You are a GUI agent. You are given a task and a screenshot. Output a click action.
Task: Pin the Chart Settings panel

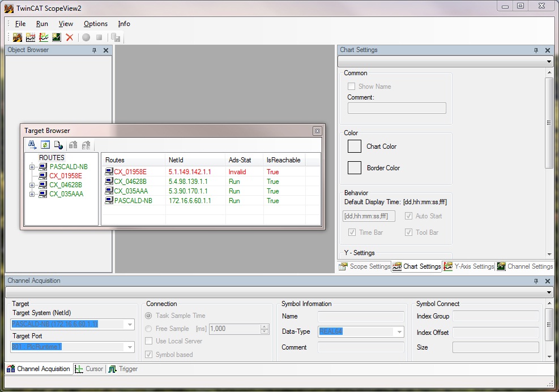tap(536, 50)
